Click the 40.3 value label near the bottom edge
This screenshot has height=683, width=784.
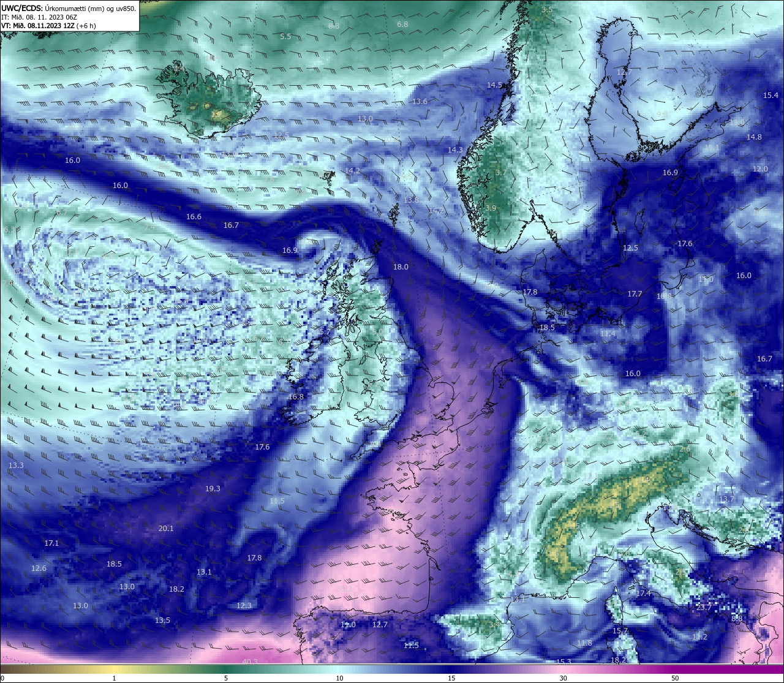coord(250,662)
